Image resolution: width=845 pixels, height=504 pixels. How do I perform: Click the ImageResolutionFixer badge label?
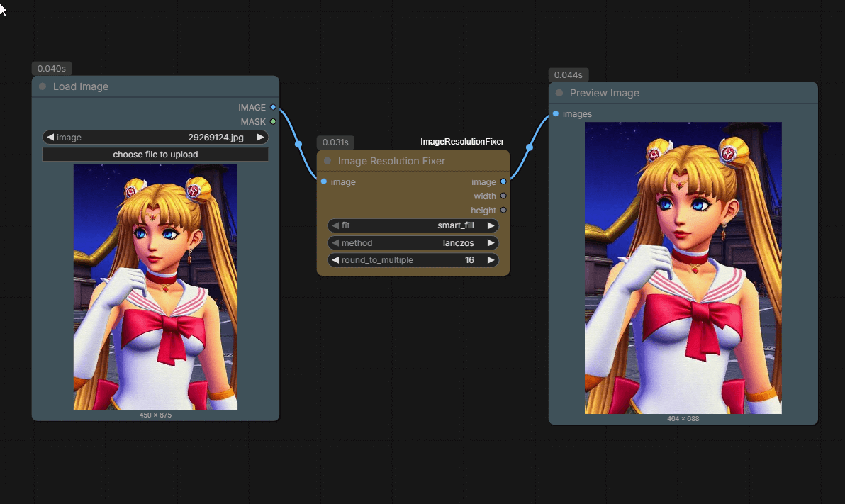coord(462,142)
